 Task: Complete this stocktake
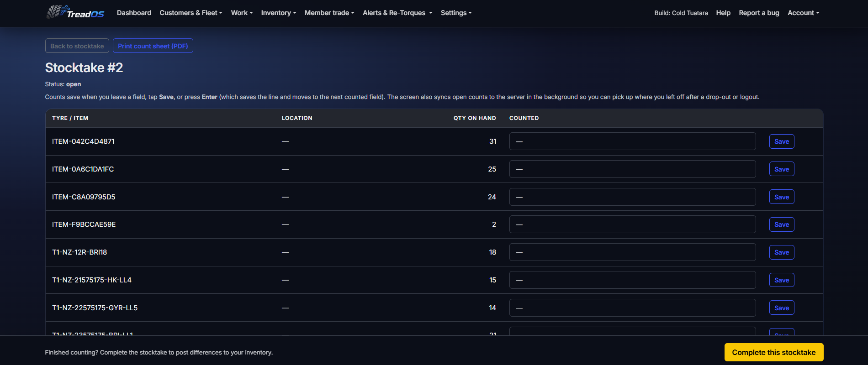pyautogui.click(x=774, y=352)
